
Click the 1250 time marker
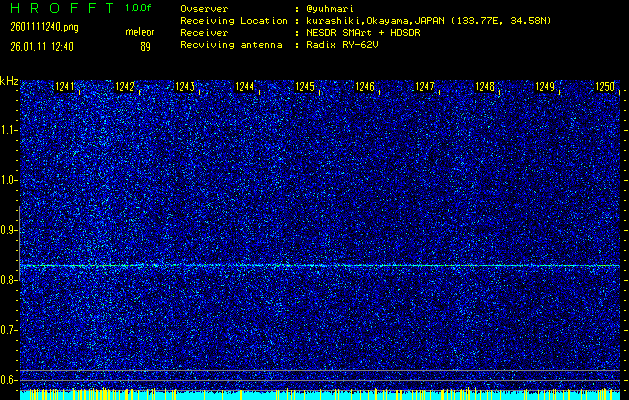tap(605, 87)
